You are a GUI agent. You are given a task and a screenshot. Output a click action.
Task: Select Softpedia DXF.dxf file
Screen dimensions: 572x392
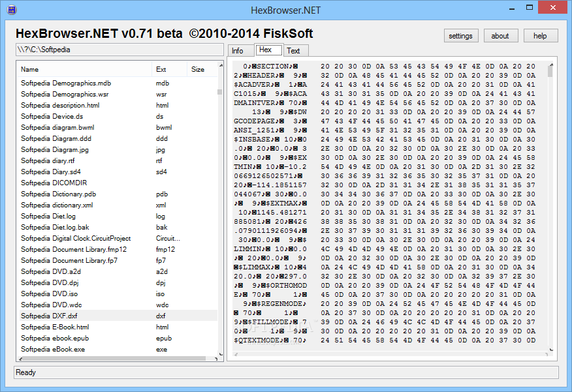tap(118, 316)
